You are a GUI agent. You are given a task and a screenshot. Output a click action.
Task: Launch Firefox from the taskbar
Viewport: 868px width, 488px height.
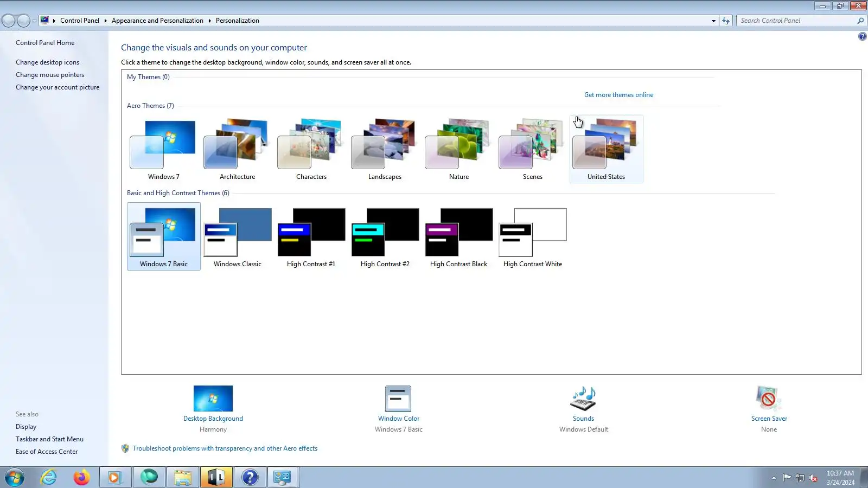pyautogui.click(x=81, y=478)
